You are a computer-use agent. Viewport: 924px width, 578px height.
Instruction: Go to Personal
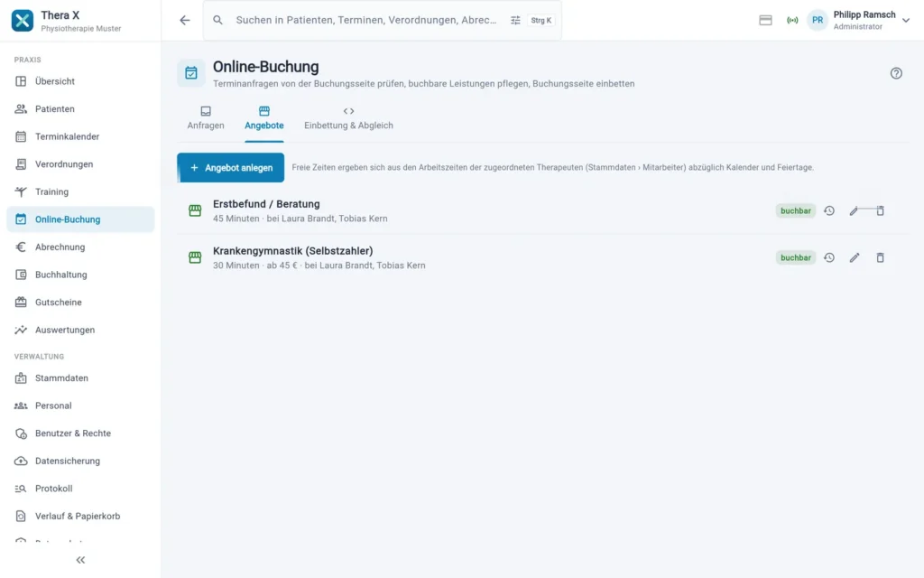tap(80, 406)
